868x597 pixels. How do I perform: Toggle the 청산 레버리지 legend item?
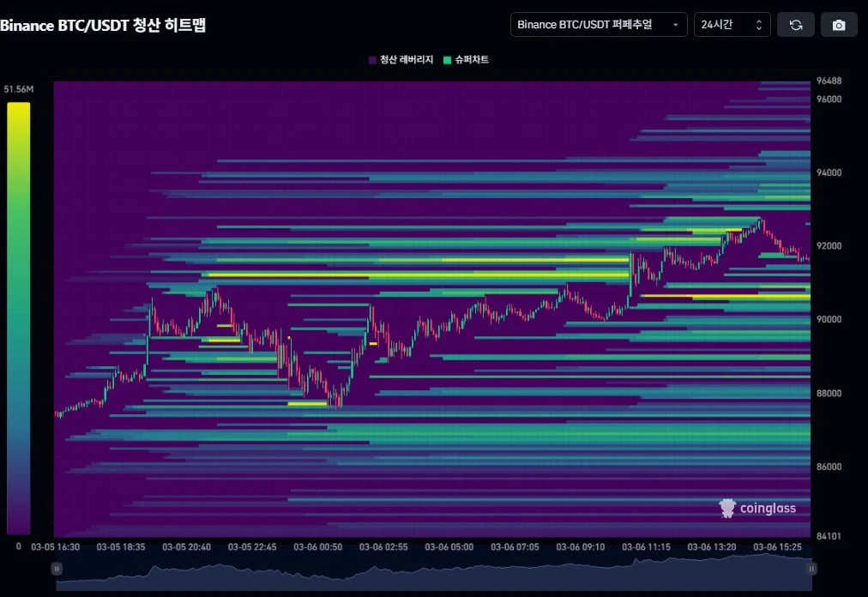pos(401,60)
